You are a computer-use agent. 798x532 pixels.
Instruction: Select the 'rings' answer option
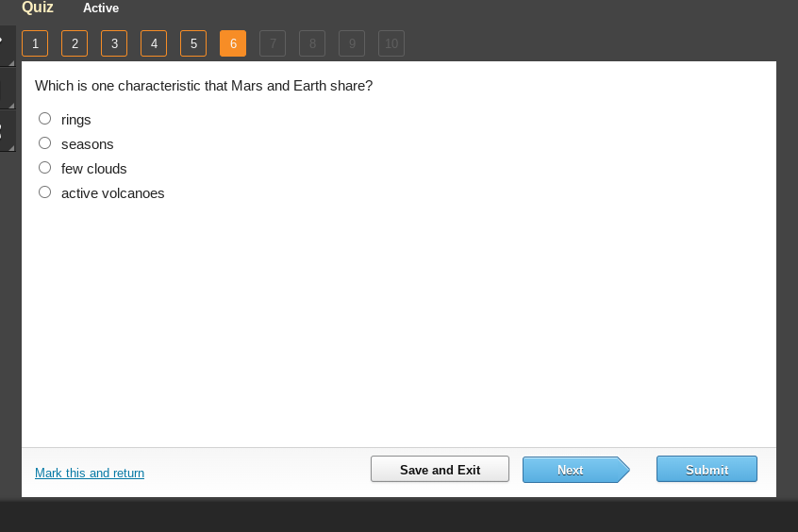tap(44, 119)
